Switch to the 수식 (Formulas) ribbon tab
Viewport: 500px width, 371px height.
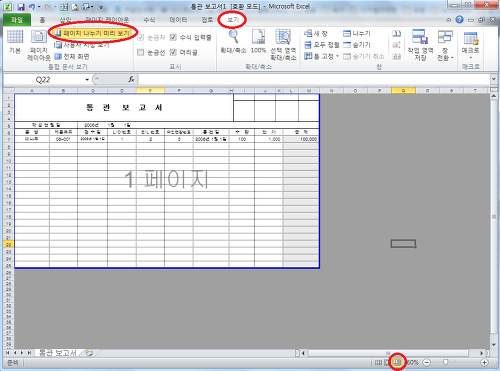point(149,20)
